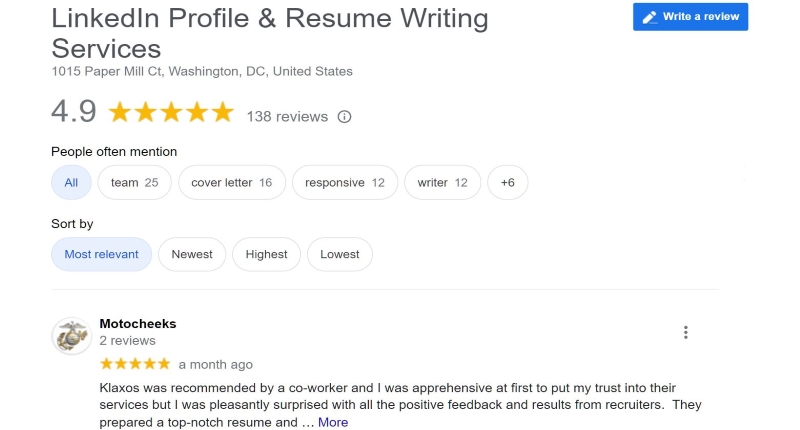The height and width of the screenshot is (430, 800).
Task: Click the Motocheeks profile avatar
Action: [71, 336]
